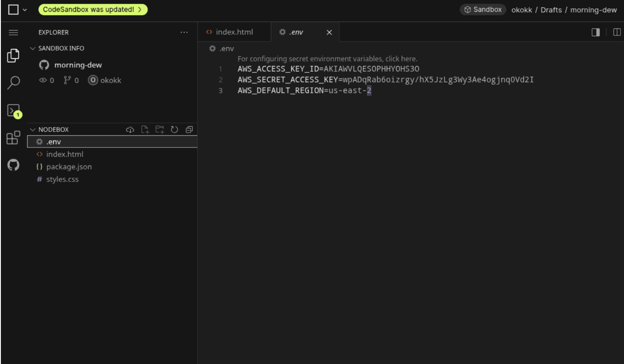Click the New File icon
This screenshot has width=624, height=364.
pos(145,130)
